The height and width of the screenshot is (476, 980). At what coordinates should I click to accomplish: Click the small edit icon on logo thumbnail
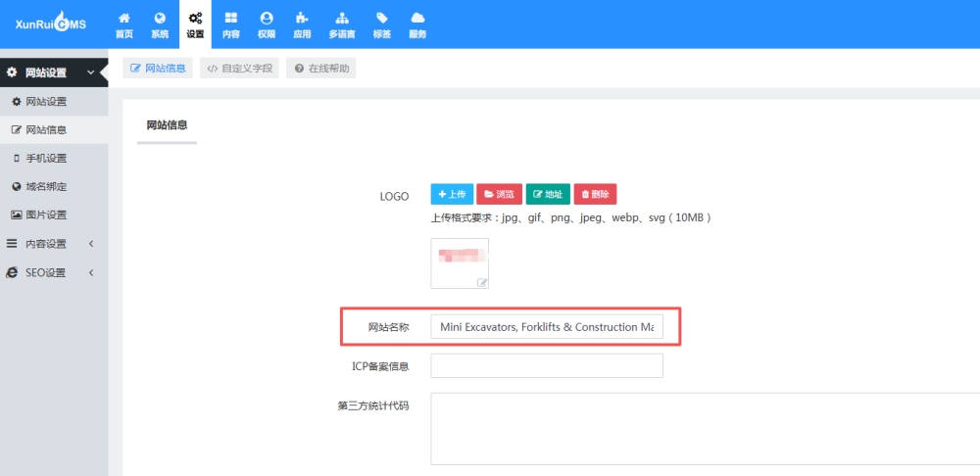pos(481,282)
